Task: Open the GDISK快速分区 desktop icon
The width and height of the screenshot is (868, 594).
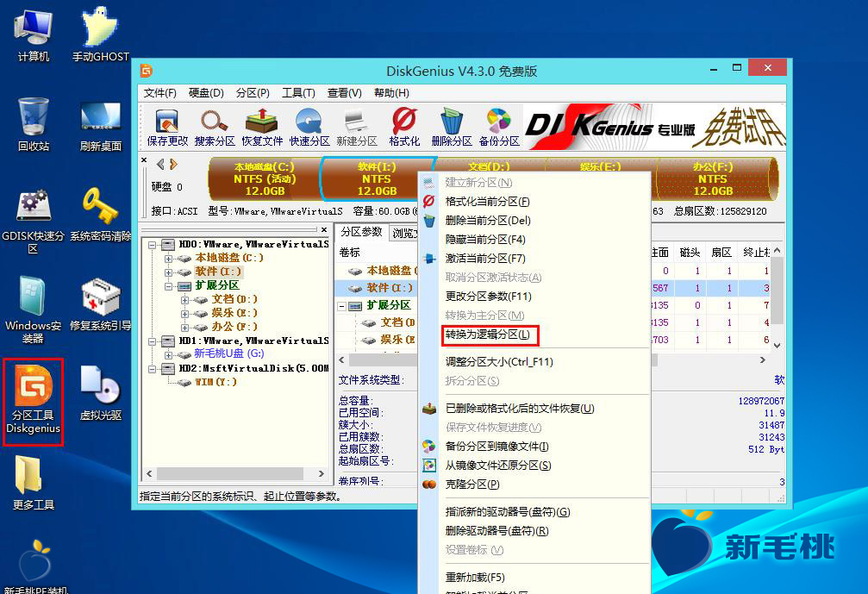Action: (34, 221)
